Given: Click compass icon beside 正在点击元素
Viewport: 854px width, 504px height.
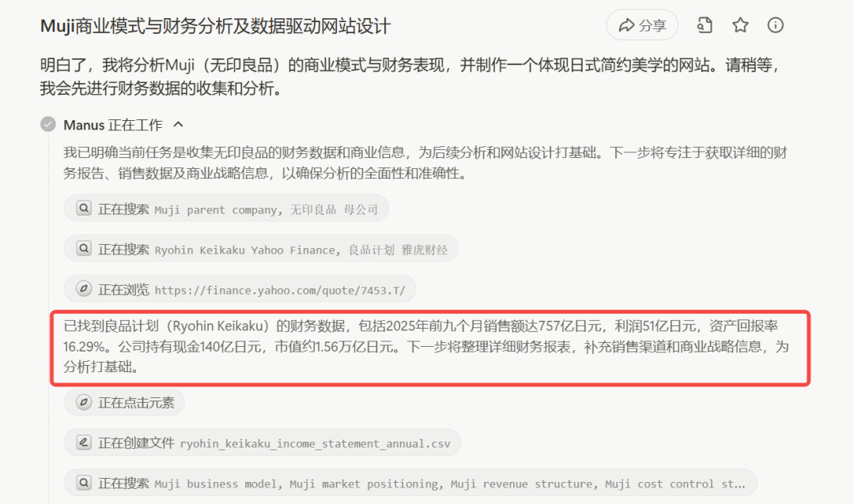Looking at the screenshot, I should point(84,402).
